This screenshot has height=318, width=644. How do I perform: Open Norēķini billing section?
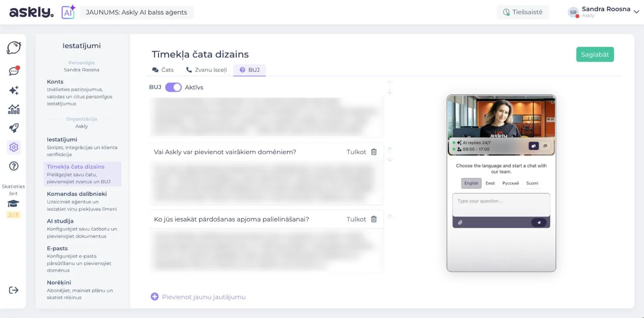pos(82,290)
